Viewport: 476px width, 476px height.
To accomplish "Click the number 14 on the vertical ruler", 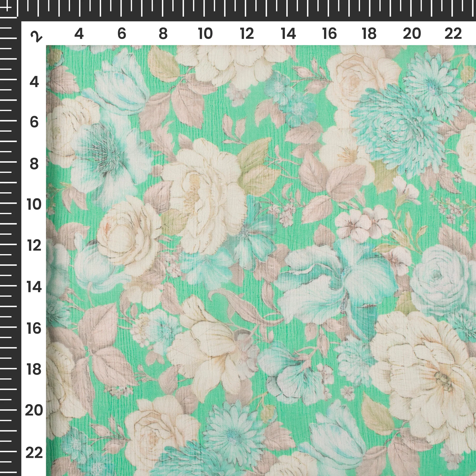I will (x=34, y=287).
